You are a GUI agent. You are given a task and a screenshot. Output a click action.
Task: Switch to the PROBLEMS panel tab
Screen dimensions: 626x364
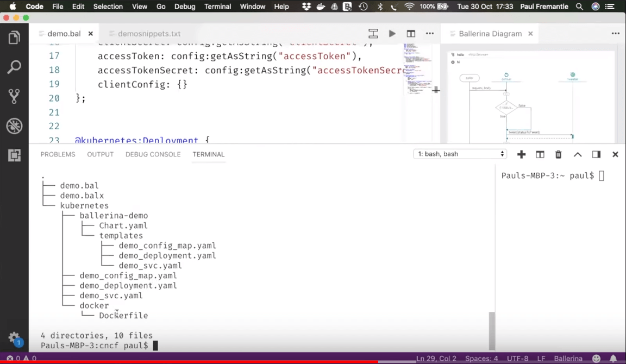click(x=58, y=154)
